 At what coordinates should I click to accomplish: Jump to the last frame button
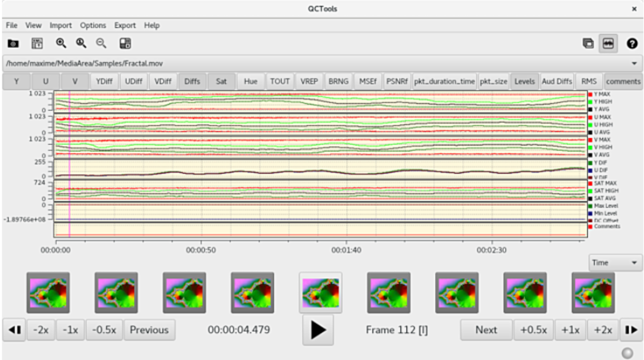pyautogui.click(x=631, y=330)
